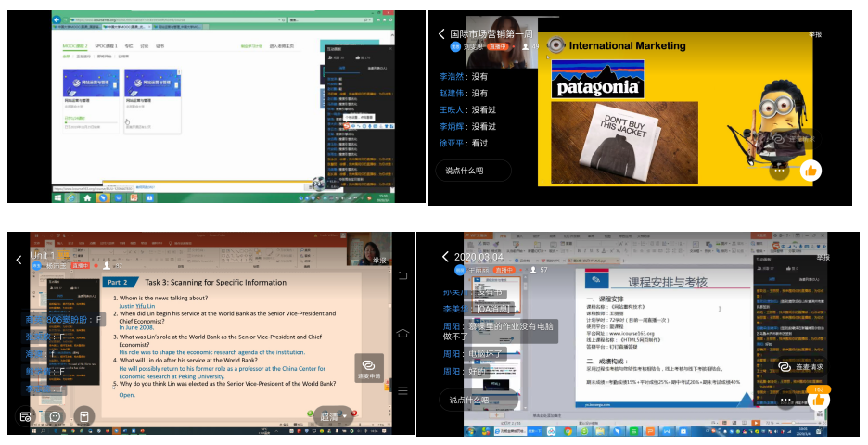
Task: Open the 超清 video quality selector
Action: tap(334, 417)
